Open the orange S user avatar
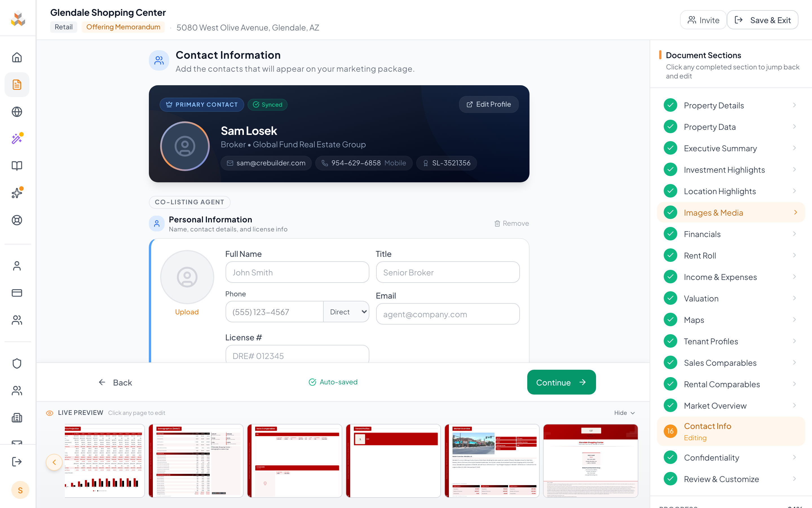Image resolution: width=812 pixels, height=508 pixels. [20, 490]
